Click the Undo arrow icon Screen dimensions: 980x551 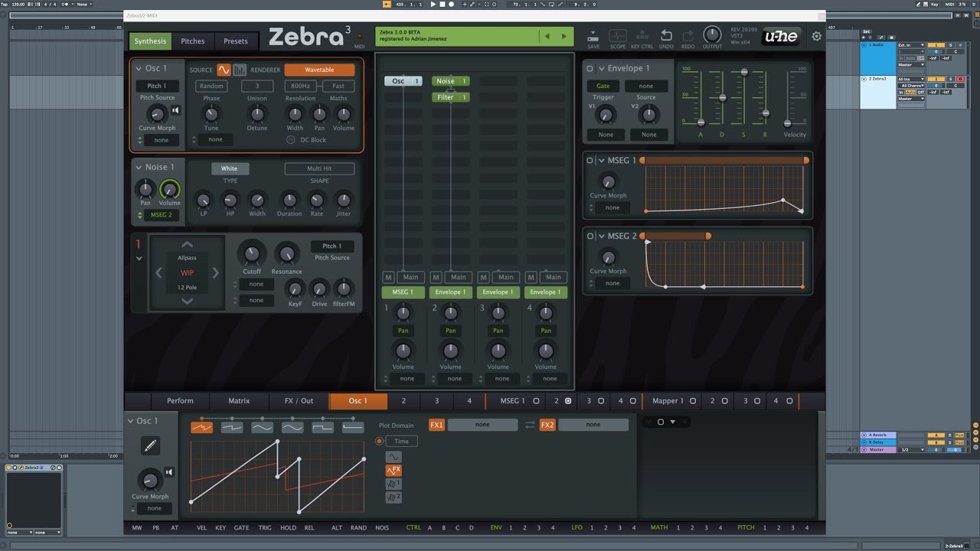click(x=666, y=36)
